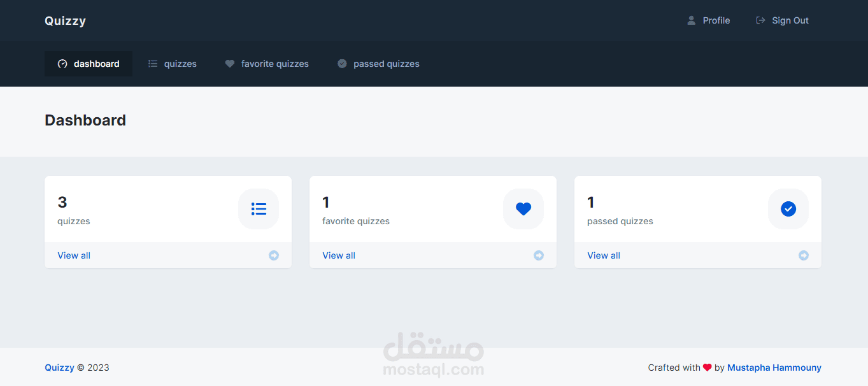The height and width of the screenshot is (386, 868).
Task: Click the dashboard gauge icon
Action: pyautogui.click(x=62, y=64)
